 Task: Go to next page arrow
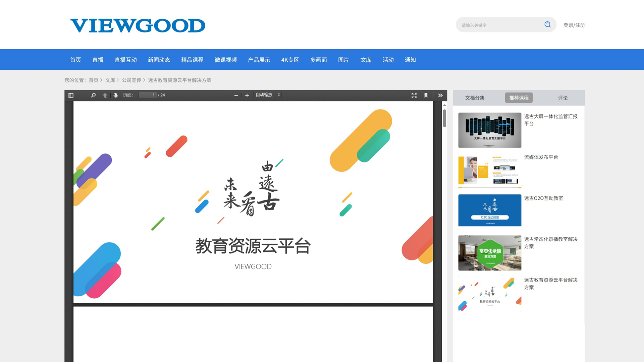(x=116, y=95)
